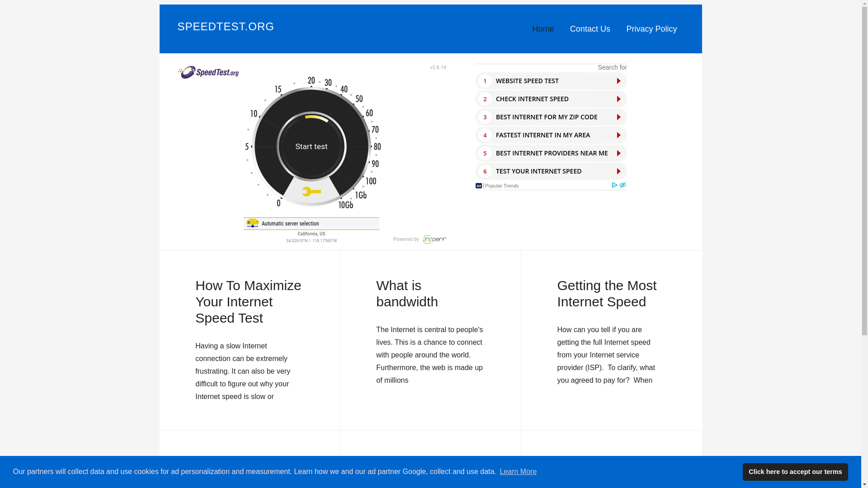Viewport: 868px width, 488px height.
Task: Click the v2.8.14 version text
Action: (438, 67)
